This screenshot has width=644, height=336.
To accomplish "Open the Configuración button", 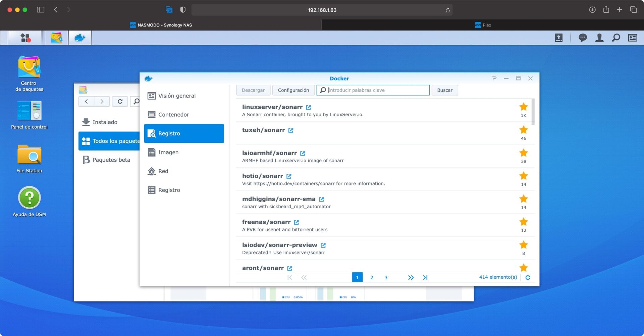I will click(x=293, y=90).
